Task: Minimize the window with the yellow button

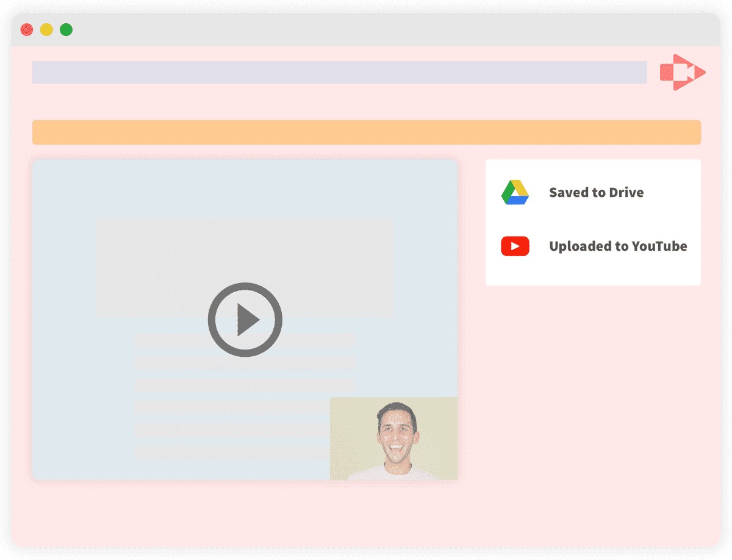Action: click(46, 29)
